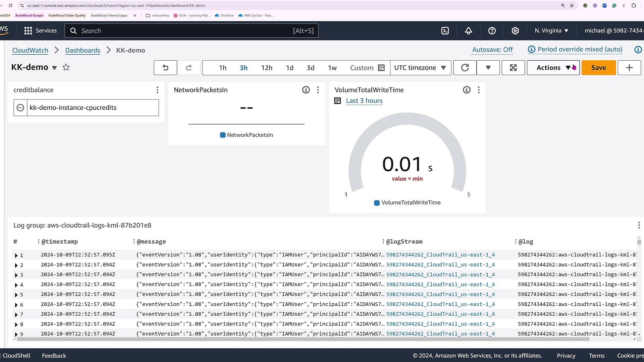Open the Actions dropdown menu
Viewport: 644px width, 362px height.
553,68
